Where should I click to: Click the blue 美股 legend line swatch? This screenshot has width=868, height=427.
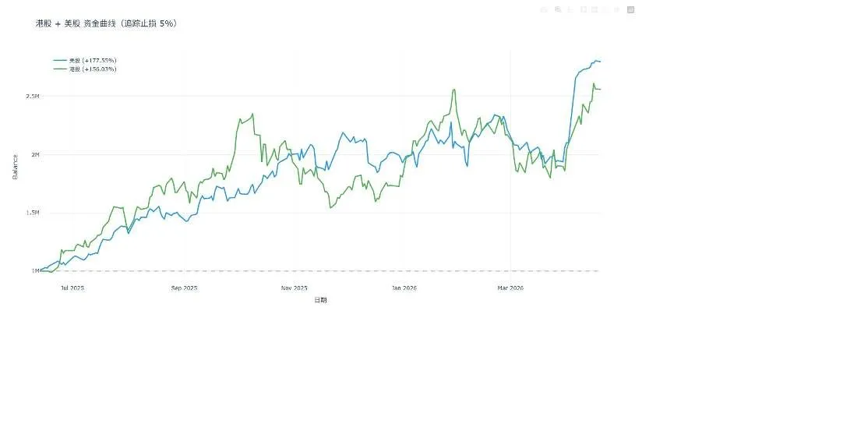tap(60, 60)
